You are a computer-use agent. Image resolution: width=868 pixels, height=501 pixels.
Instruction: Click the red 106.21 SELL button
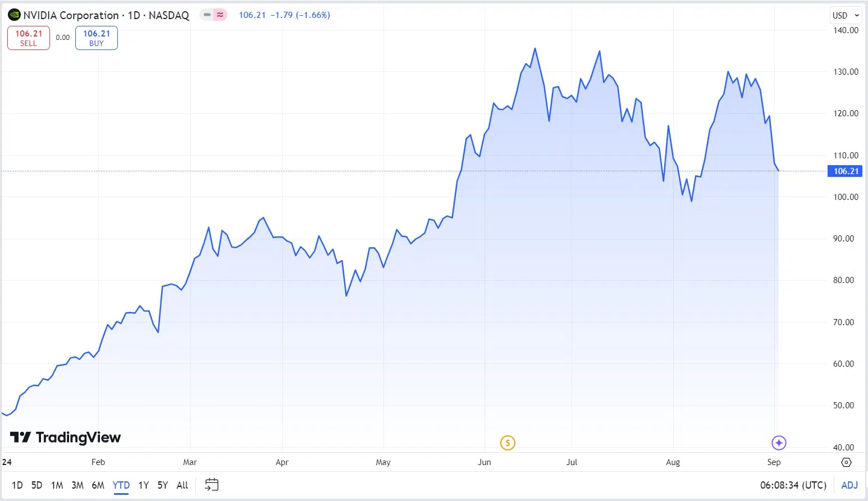pyautogui.click(x=29, y=38)
